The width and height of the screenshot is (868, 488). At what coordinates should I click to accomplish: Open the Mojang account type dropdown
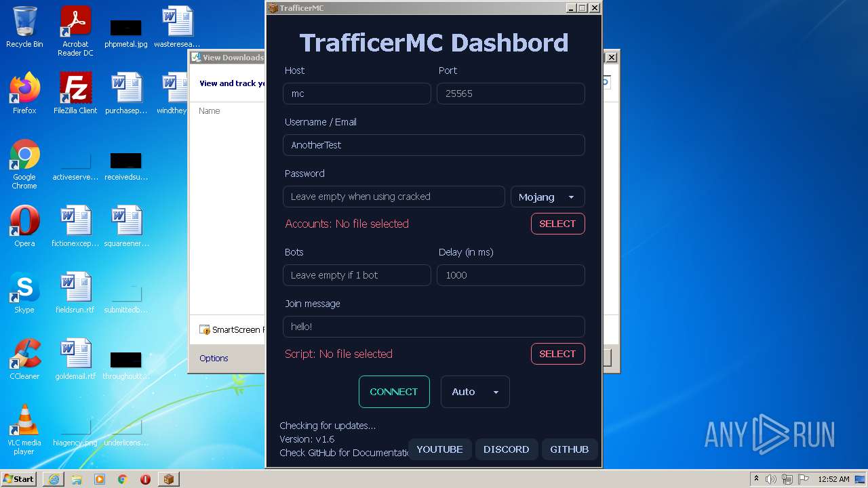(547, 197)
